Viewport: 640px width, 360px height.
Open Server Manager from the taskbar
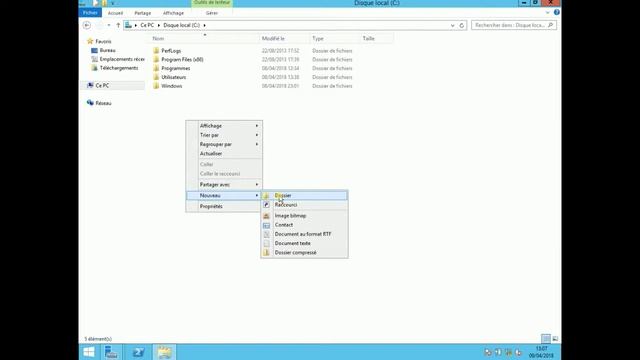[x=111, y=352]
